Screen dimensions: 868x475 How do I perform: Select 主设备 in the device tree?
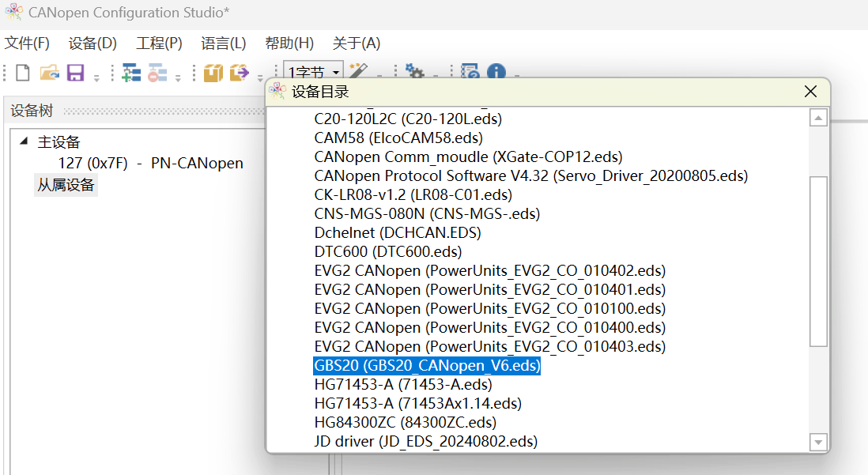point(58,142)
